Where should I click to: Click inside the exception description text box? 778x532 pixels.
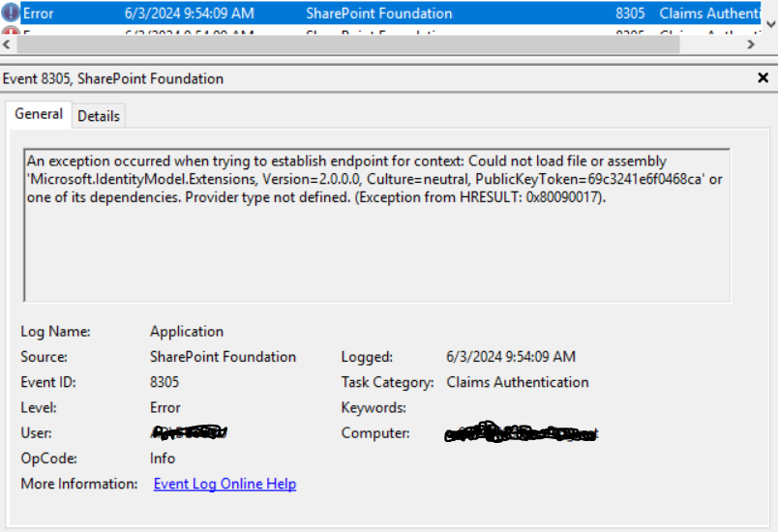377,225
